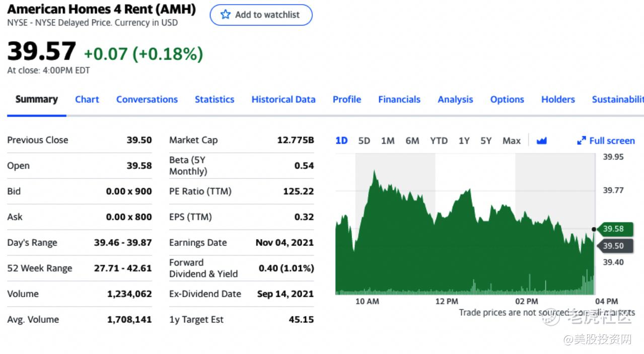Open the Profile tab
Image resolution: width=644 pixels, height=354 pixels.
[x=347, y=99]
